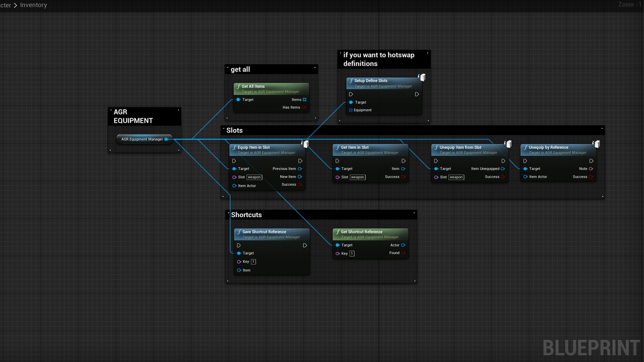Click the Unequip by Reference replication icon
The image size is (644, 362).
coord(596,144)
